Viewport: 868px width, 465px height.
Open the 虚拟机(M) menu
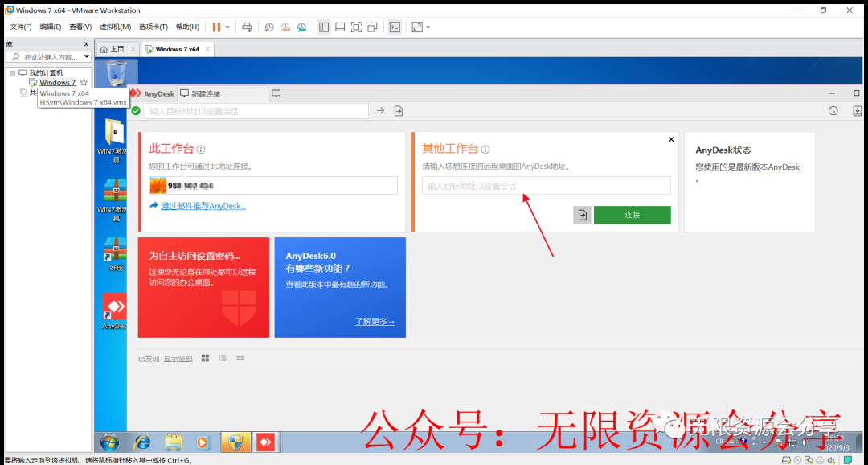point(115,27)
